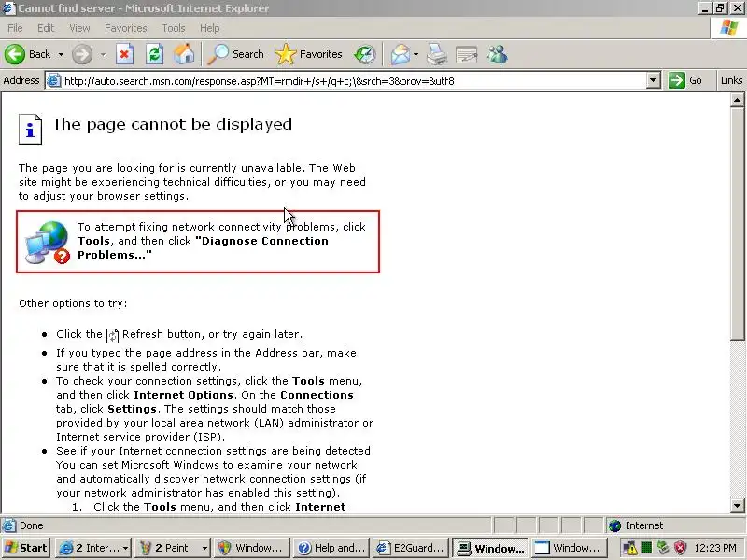Click the scrollbar up arrow
This screenshot has width=747, height=560.
[737, 100]
